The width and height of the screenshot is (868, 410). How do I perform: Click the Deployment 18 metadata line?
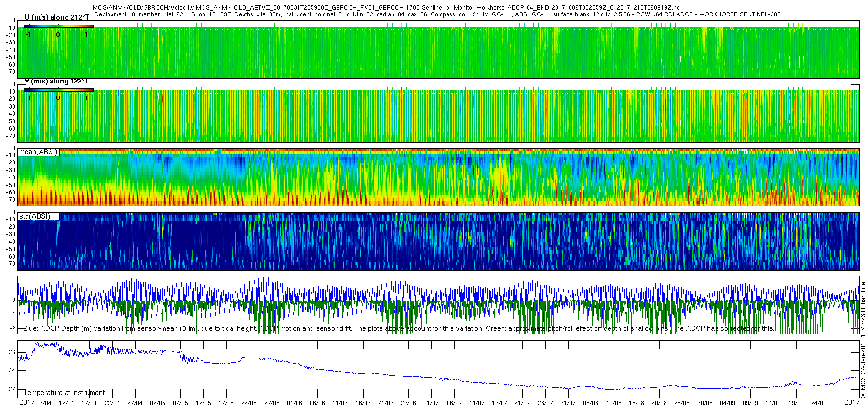[437, 14]
